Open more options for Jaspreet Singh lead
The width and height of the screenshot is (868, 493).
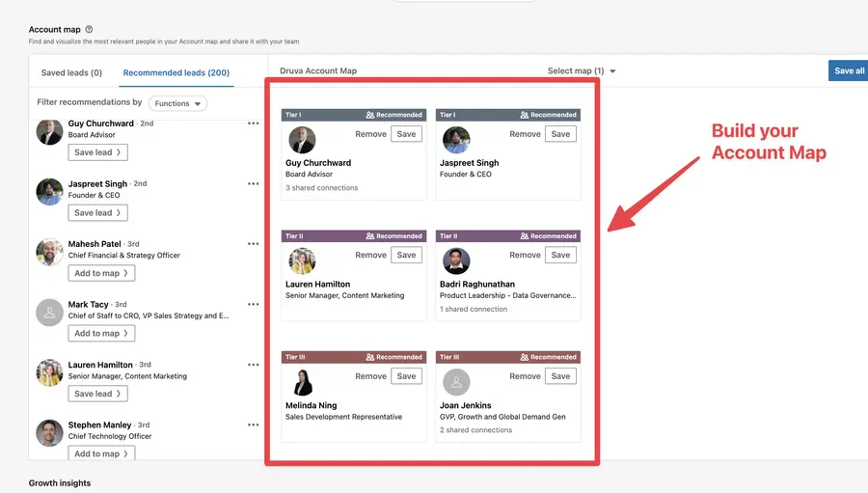(x=253, y=184)
